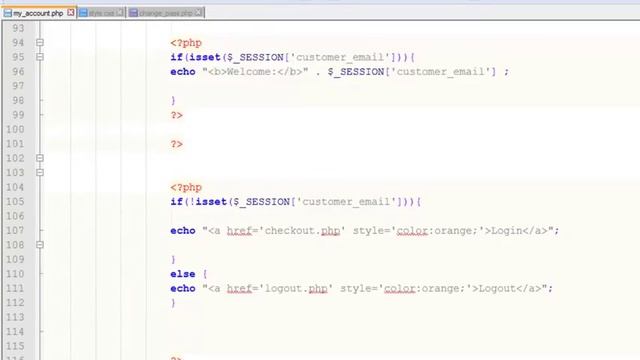Image resolution: width=640 pixels, height=360 pixels.
Task: Open the change_pass.php tab
Action: pyautogui.click(x=165, y=13)
